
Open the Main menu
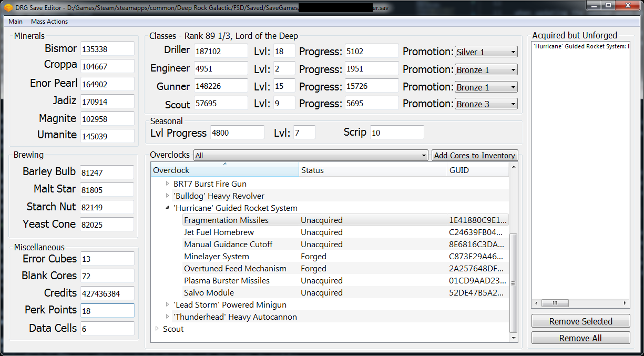point(15,22)
